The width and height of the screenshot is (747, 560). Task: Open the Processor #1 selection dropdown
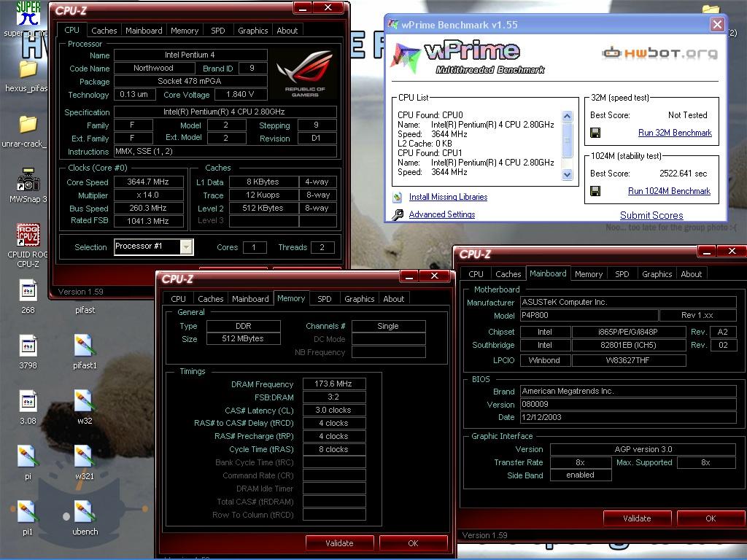[186, 246]
